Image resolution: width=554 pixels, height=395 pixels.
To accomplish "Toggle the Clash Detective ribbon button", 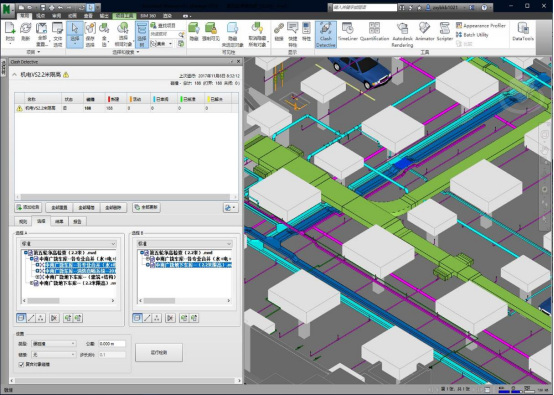I will point(325,34).
